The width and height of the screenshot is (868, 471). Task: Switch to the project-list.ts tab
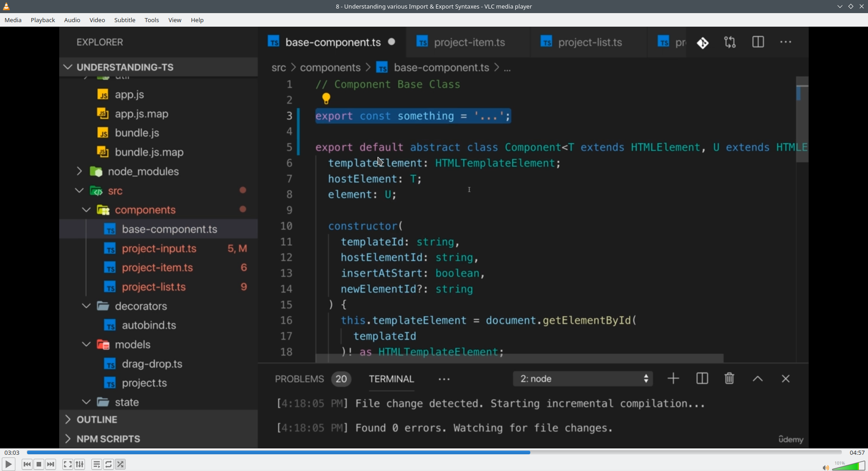[x=590, y=42]
